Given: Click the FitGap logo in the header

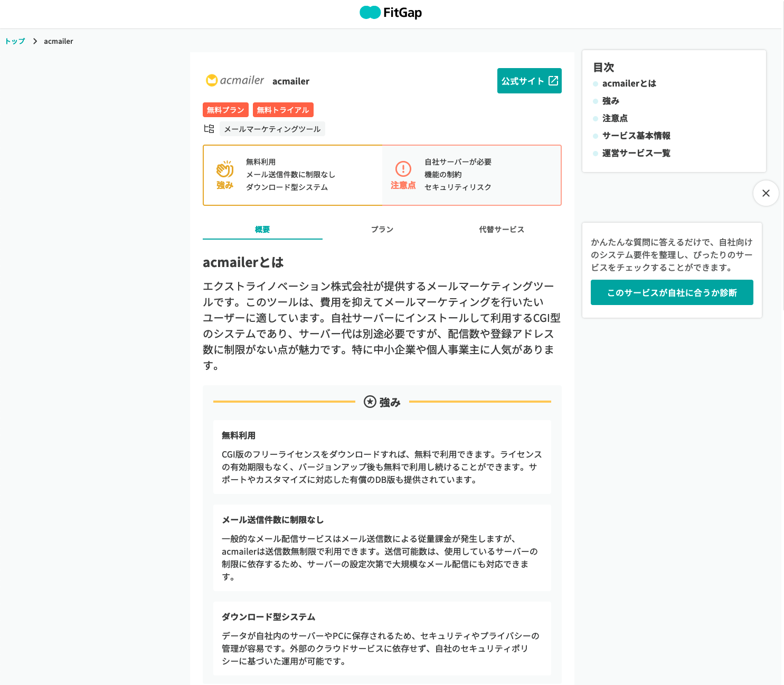Looking at the screenshot, I should 391,13.
